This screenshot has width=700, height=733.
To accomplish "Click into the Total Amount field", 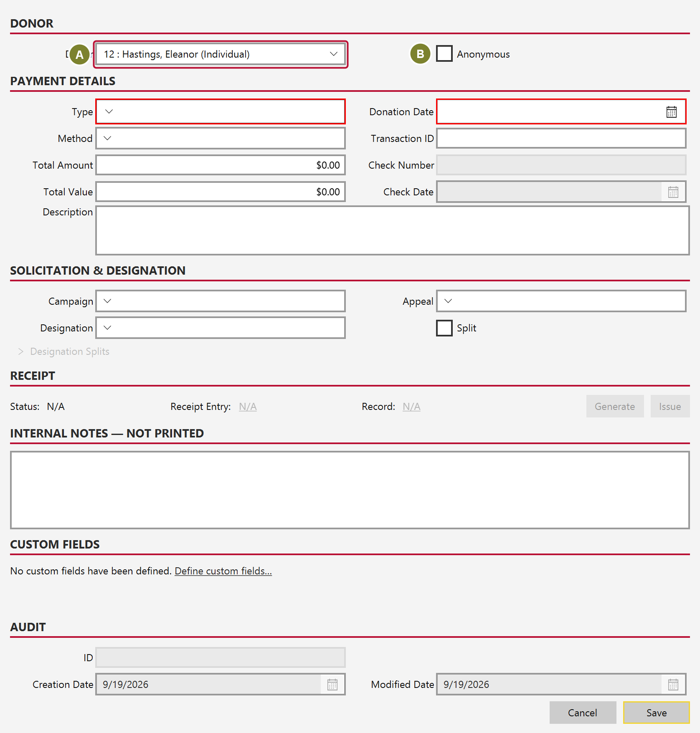I will (221, 165).
